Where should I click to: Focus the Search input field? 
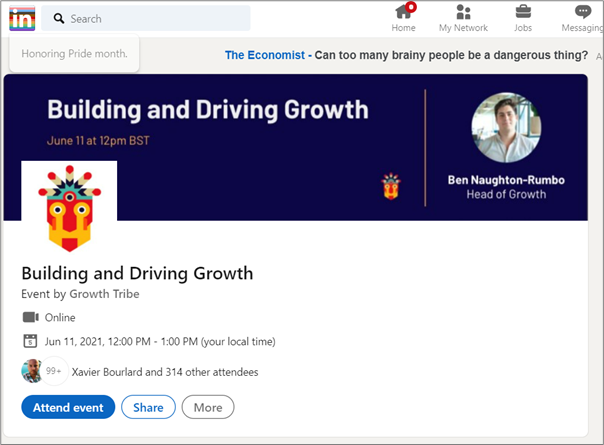tap(146, 18)
